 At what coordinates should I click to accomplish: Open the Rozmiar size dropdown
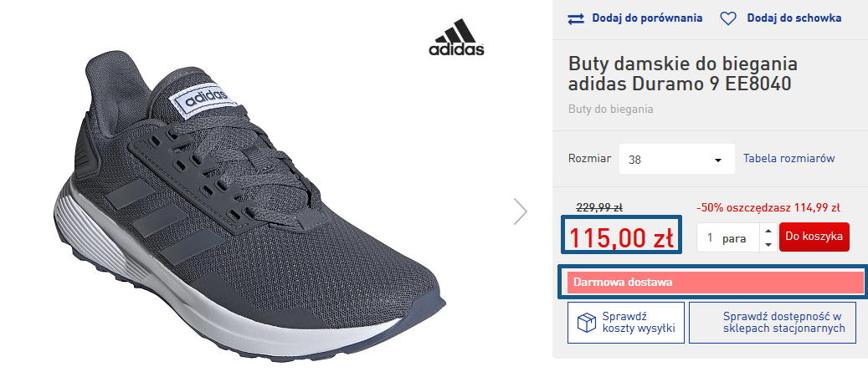coord(676,159)
